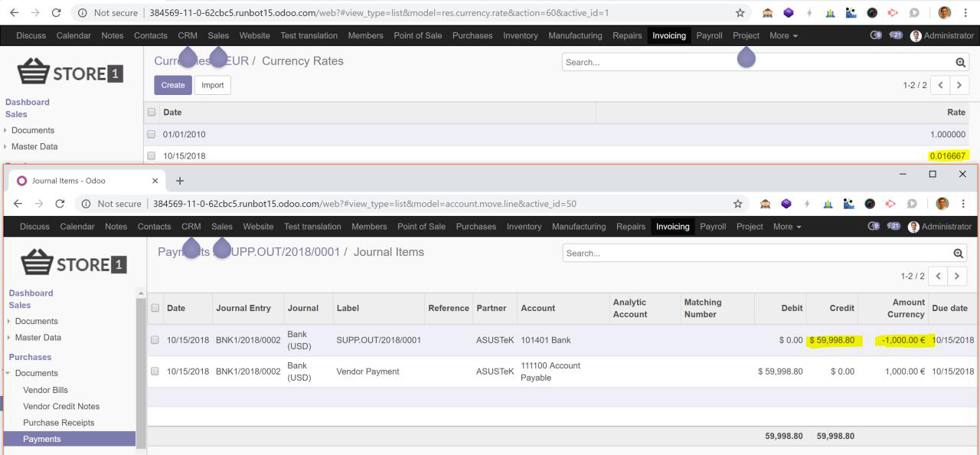Screen dimensions: 980x455
Task: Click the search magnifier in Currency Rates search bar
Action: tap(961, 61)
